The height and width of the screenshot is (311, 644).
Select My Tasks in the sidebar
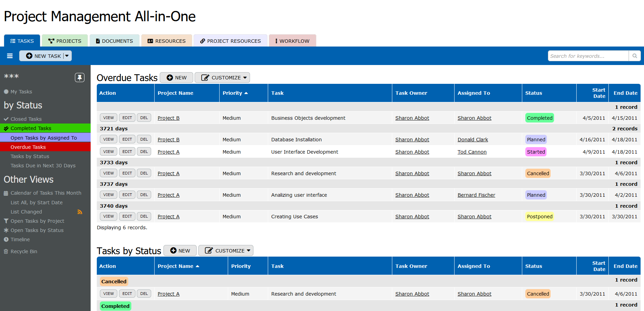(x=21, y=92)
